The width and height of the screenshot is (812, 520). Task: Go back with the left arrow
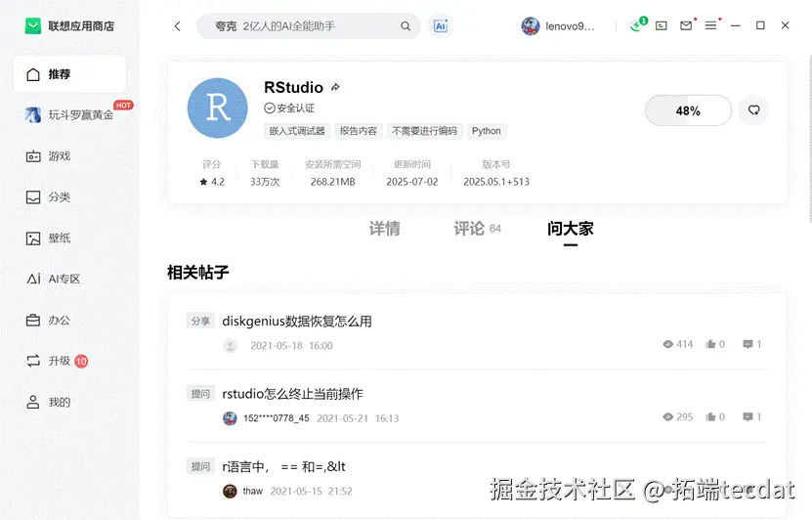[177, 26]
